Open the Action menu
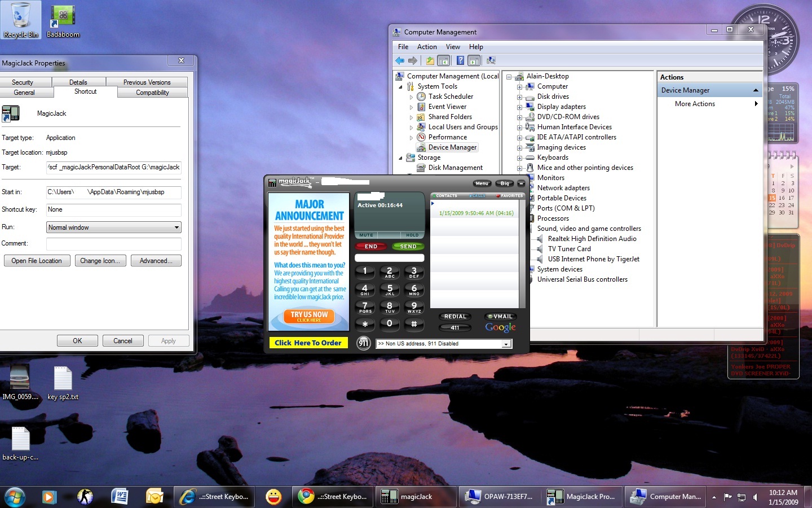This screenshot has height=508, width=812. (x=427, y=47)
